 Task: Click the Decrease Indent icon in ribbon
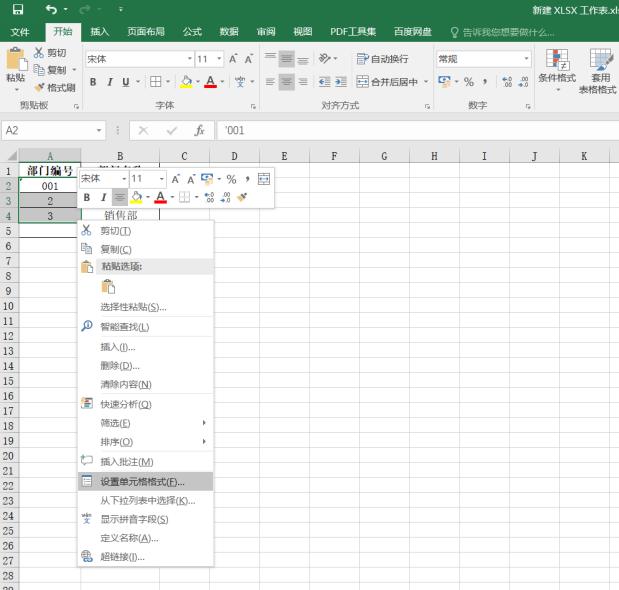point(325,82)
